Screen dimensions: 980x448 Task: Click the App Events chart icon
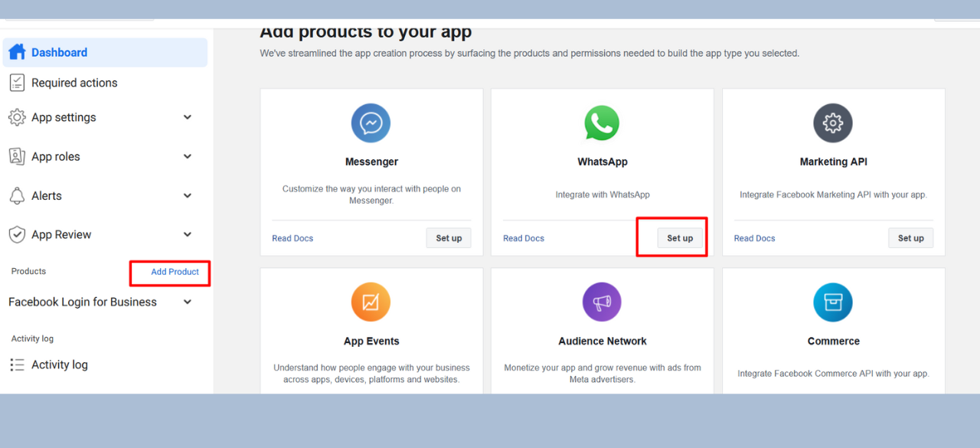(x=371, y=302)
